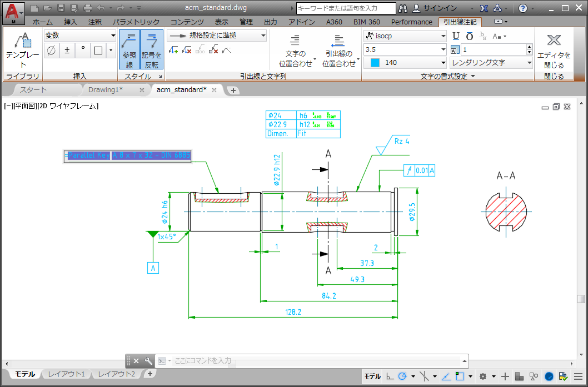
Task: Redo the last undone action
Action: [121, 8]
